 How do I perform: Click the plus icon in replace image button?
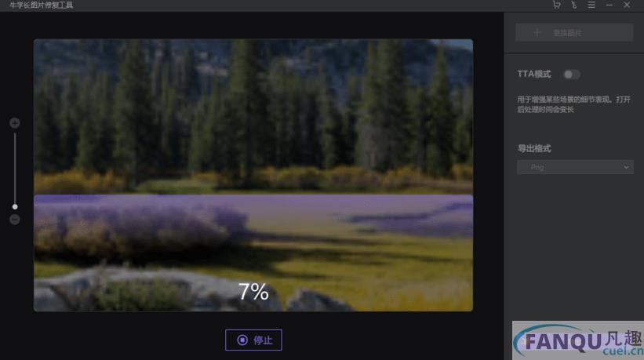(x=537, y=32)
